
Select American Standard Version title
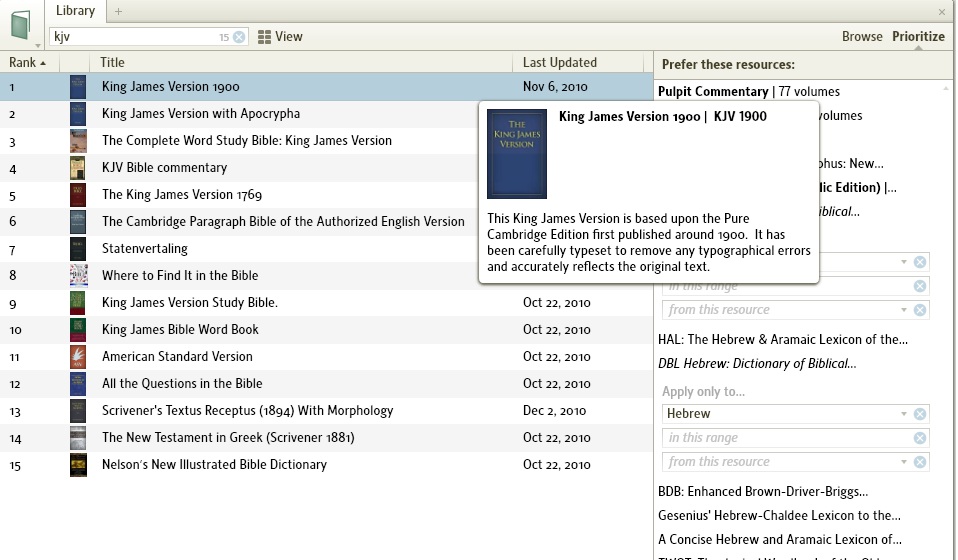tap(177, 356)
